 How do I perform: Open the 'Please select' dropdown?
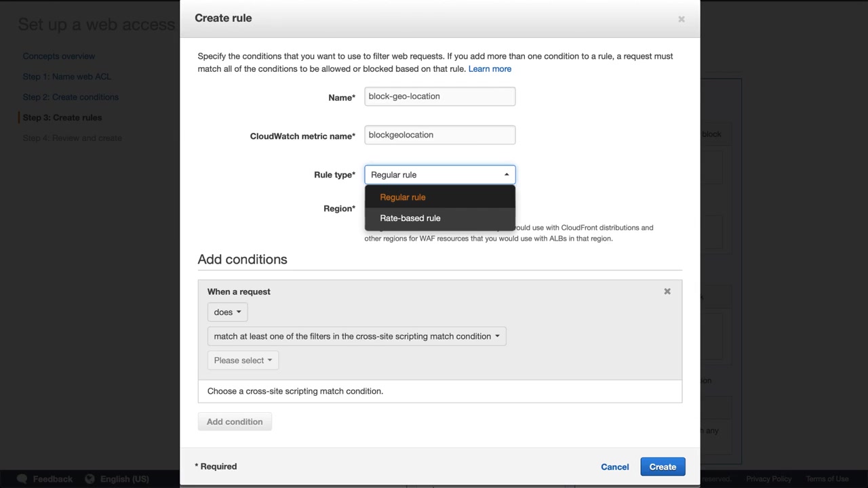pyautogui.click(x=243, y=361)
